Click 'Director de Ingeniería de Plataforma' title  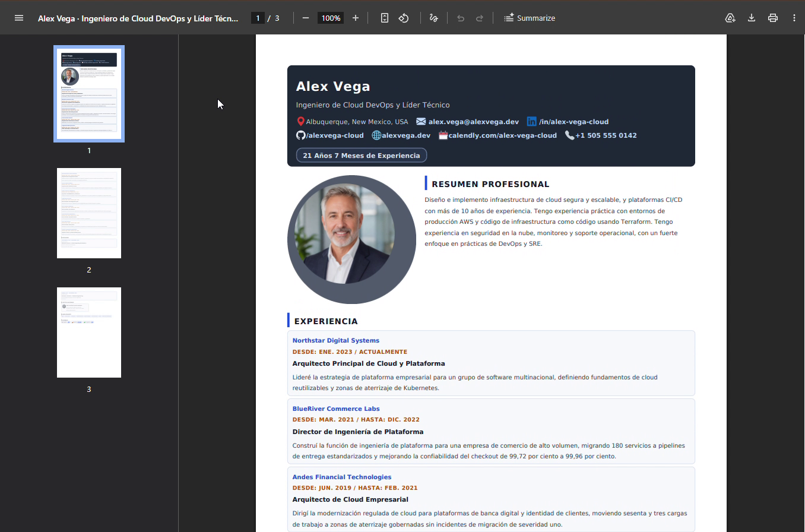coord(358,432)
